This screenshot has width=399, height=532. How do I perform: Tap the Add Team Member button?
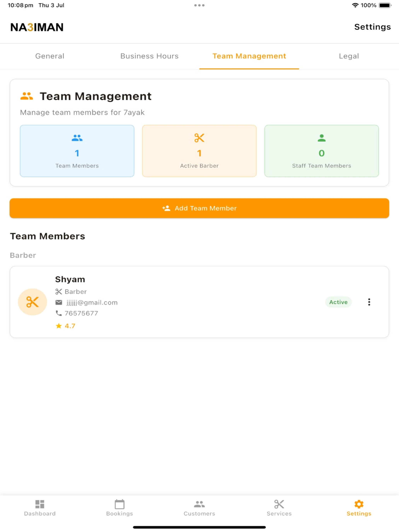(199, 208)
